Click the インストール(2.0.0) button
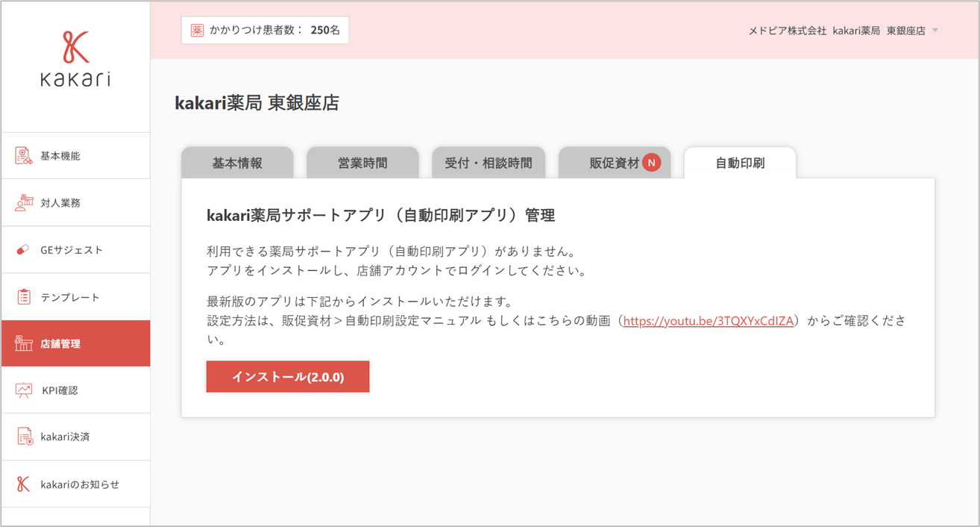The height and width of the screenshot is (527, 980). (x=288, y=377)
